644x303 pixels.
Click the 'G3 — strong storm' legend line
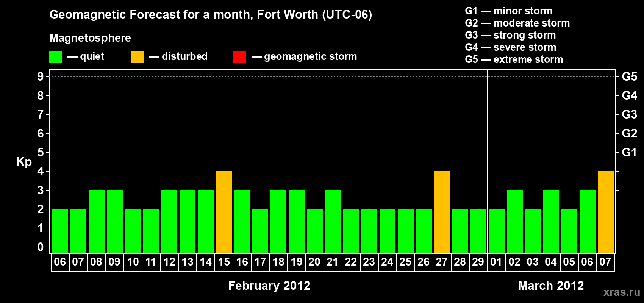pos(510,35)
